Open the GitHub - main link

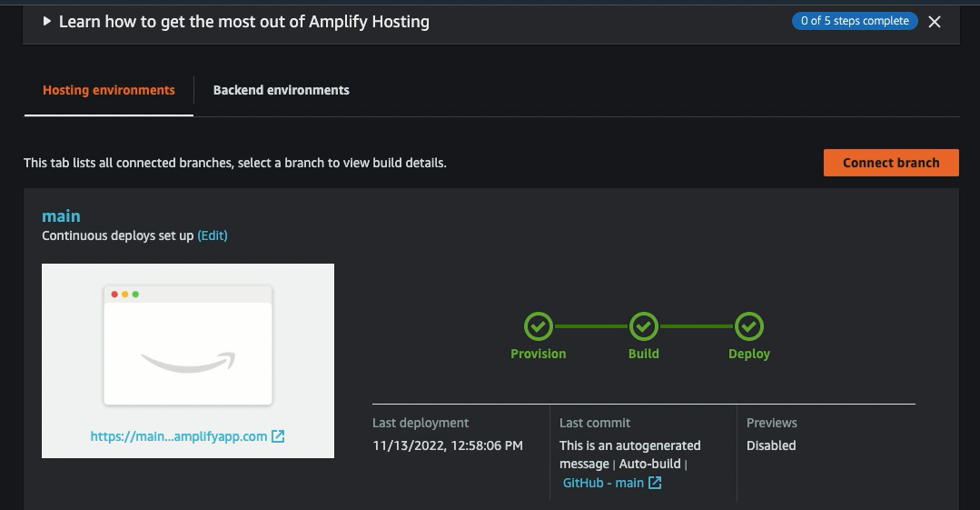[603, 483]
